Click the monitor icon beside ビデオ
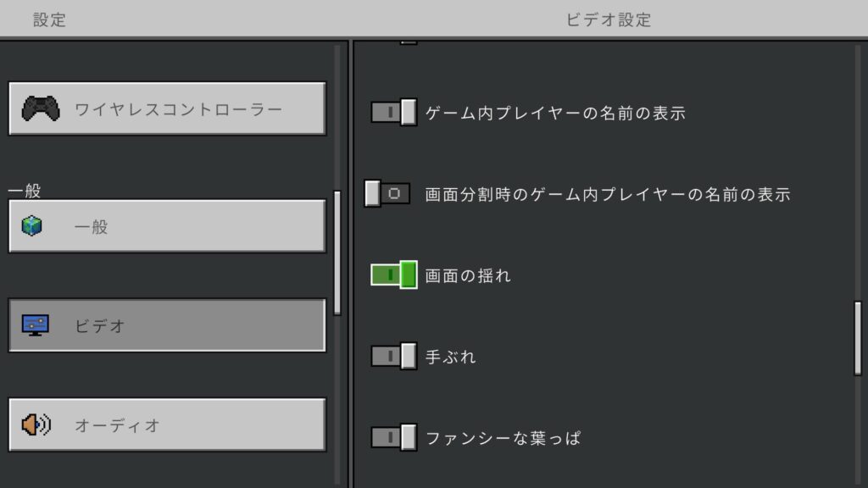868x488 pixels. click(x=35, y=325)
